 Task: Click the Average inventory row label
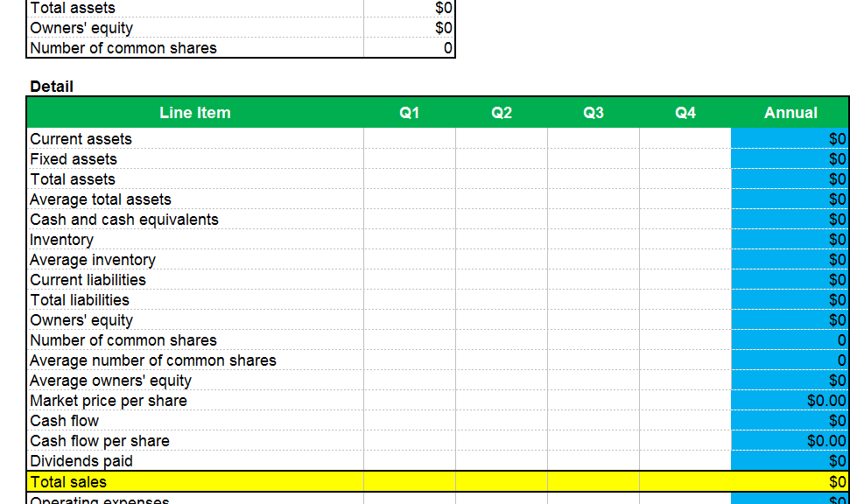93,260
